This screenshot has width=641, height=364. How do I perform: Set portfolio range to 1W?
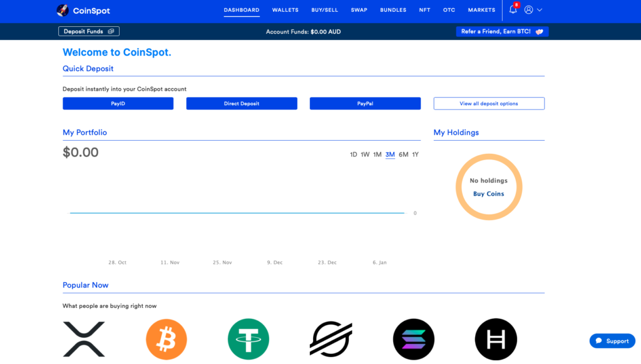365,154
